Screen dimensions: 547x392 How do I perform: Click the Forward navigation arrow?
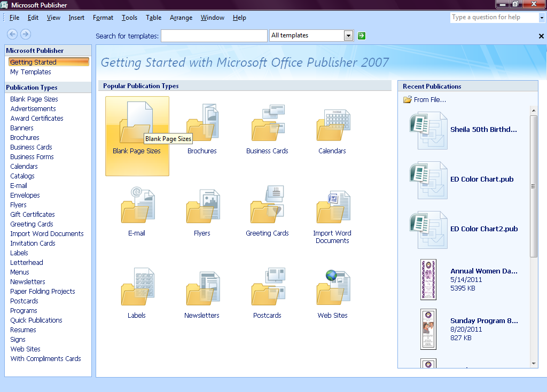pos(26,34)
